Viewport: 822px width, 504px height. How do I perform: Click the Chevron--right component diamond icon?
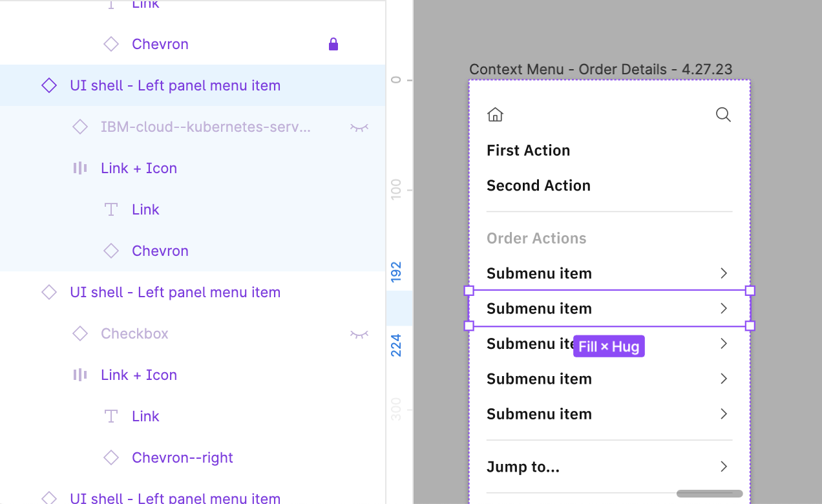click(x=111, y=457)
